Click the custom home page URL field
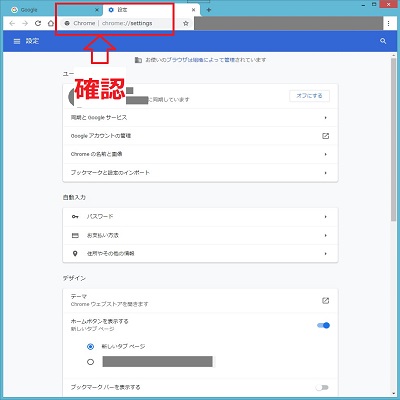Image resolution: width=400 pixels, height=400 pixels. (157, 362)
